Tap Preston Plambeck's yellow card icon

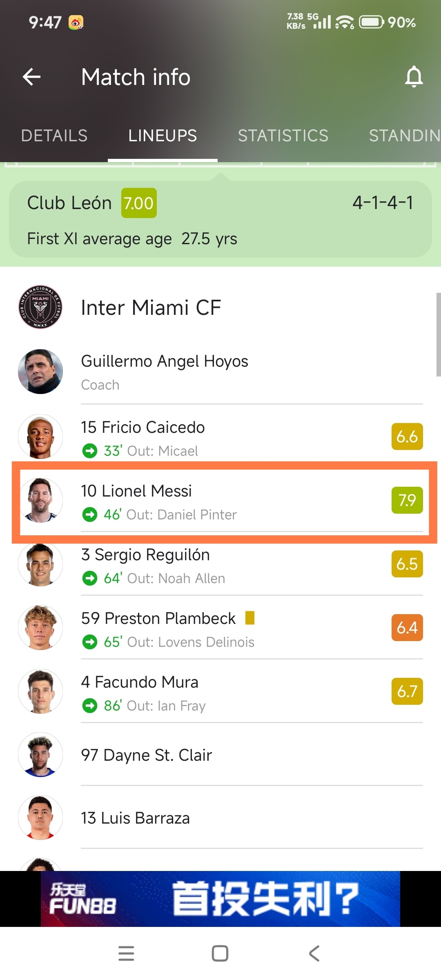250,618
